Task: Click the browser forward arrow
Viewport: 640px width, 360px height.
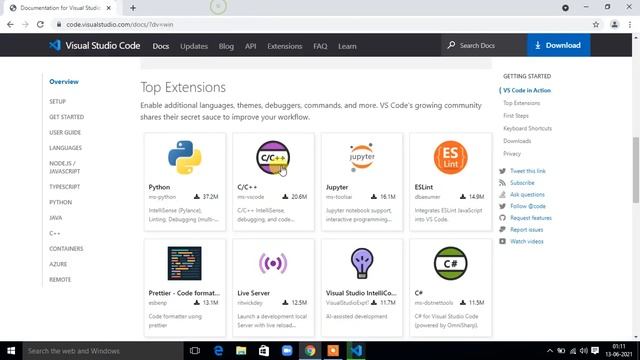Action: coord(25,24)
